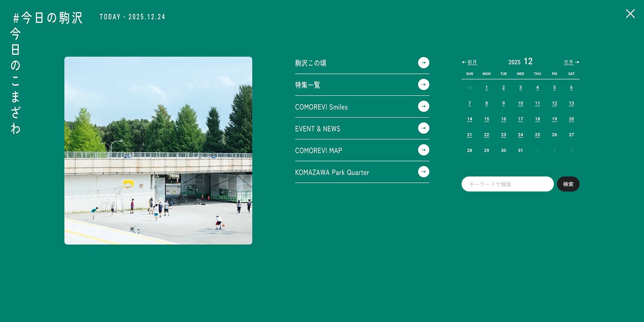
Task: Select December 1 in the calendar
Action: pos(487,88)
